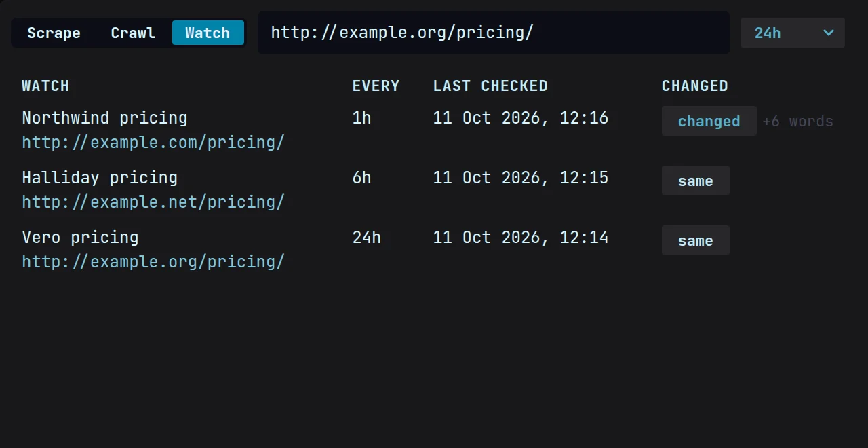Click the 'same' badge for Vero pricing

[x=696, y=240]
